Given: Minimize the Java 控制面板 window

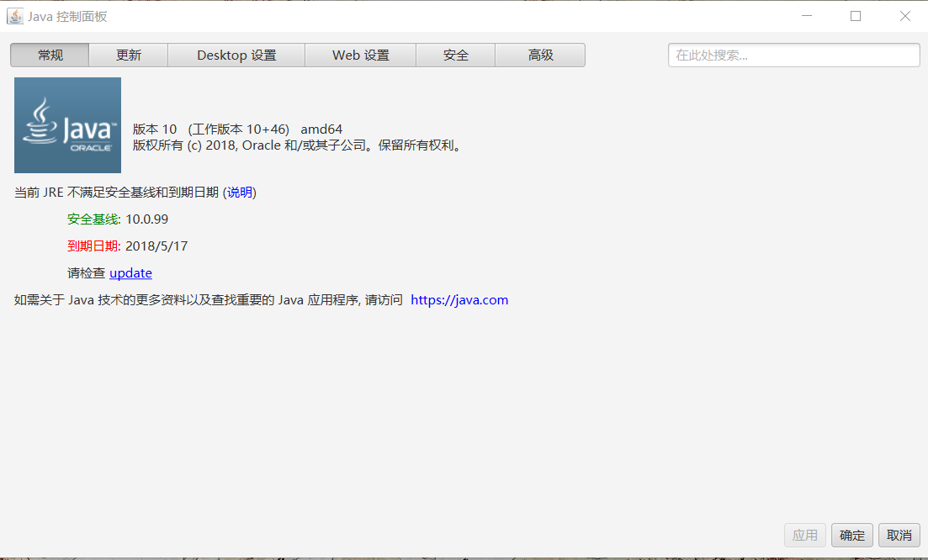Looking at the screenshot, I should 807,16.
